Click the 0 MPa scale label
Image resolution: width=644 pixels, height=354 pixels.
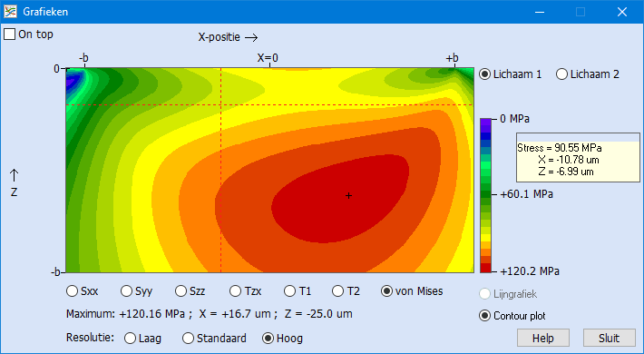click(514, 119)
